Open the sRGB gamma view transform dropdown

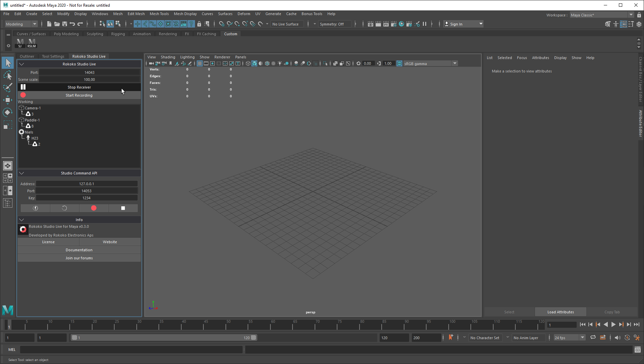coord(455,63)
